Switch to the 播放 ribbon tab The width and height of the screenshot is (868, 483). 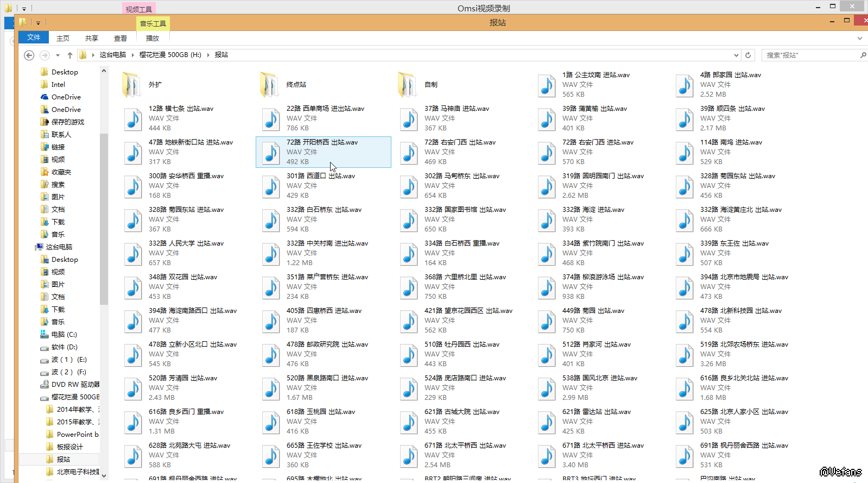pos(153,38)
